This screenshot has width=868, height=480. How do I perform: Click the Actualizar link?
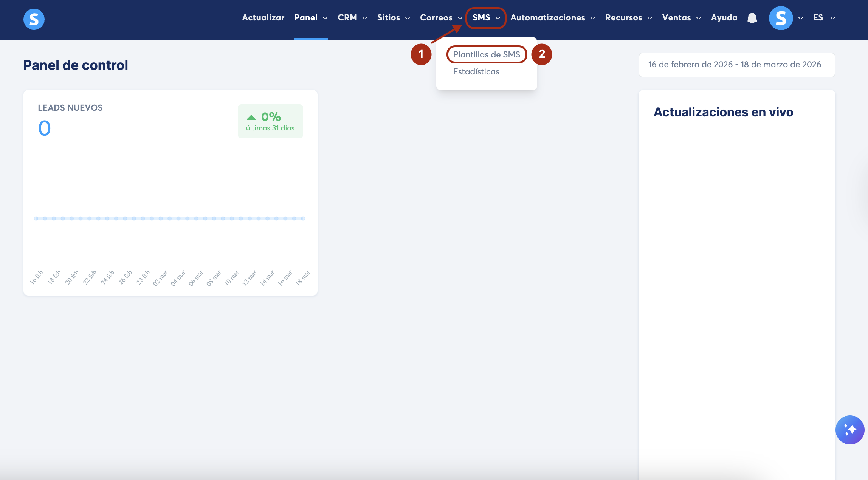[263, 18]
